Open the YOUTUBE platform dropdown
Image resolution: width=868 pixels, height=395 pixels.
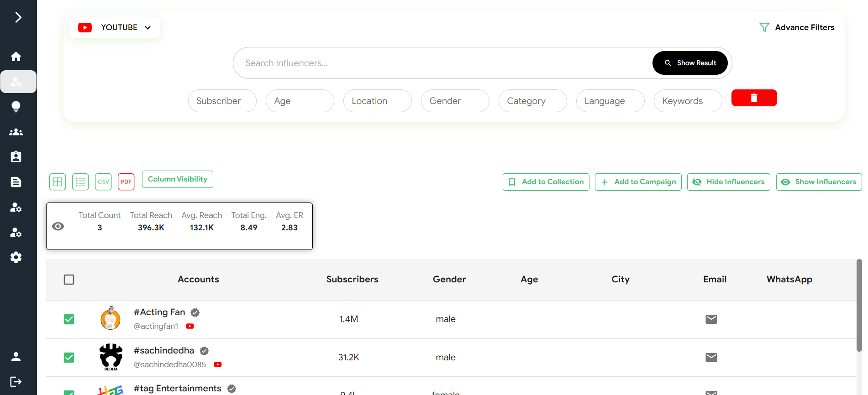pyautogui.click(x=115, y=27)
